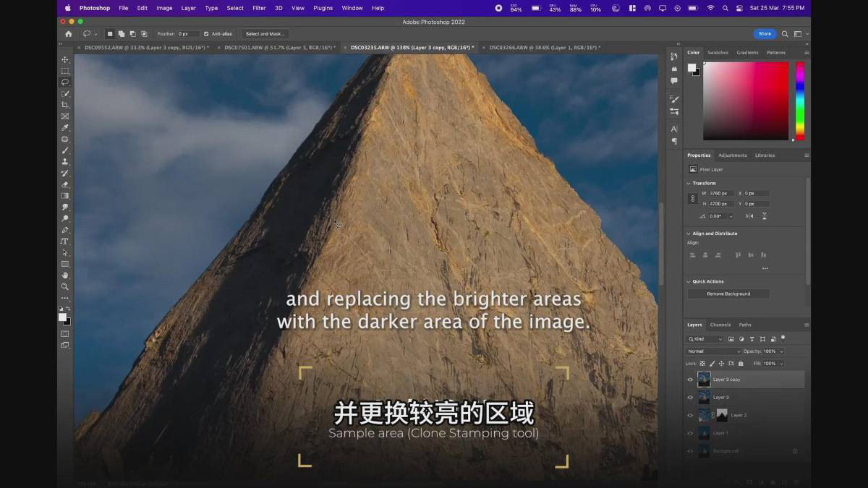
Task: Select the Eyedropper tool
Action: [x=65, y=128]
